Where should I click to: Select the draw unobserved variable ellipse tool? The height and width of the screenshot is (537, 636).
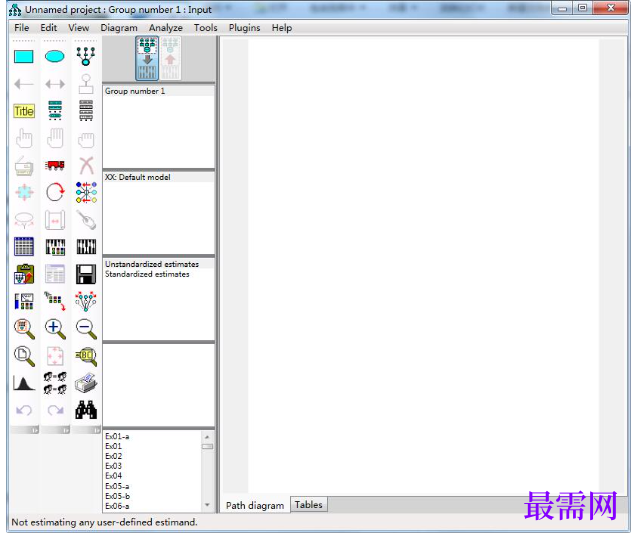pyautogui.click(x=55, y=56)
